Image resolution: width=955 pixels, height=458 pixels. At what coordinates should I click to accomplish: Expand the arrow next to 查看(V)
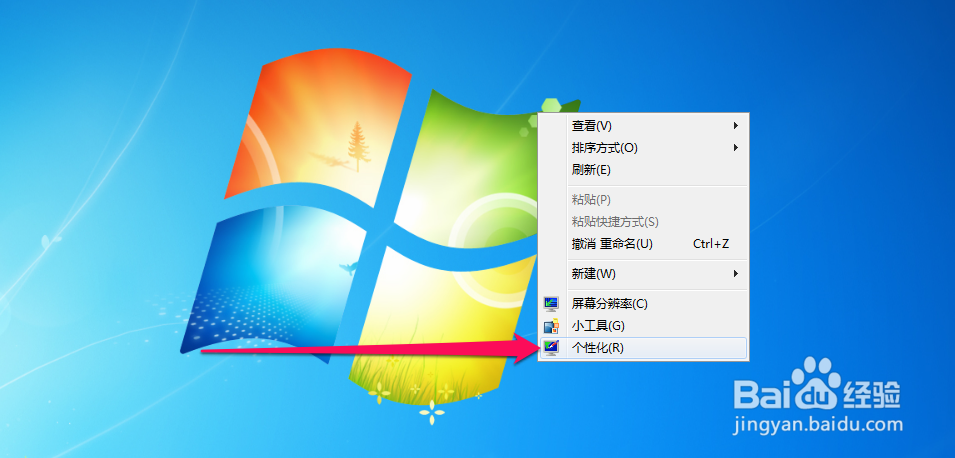tap(736, 125)
